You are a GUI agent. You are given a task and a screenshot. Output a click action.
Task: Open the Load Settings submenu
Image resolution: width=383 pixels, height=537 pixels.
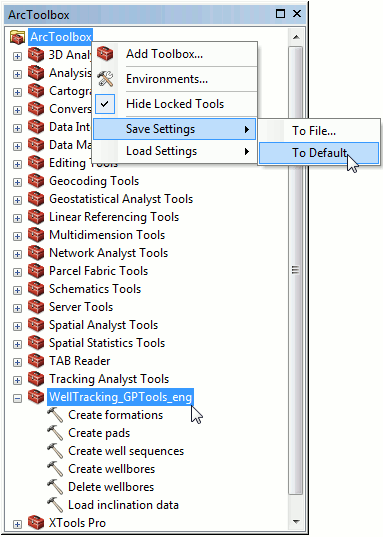point(175,151)
